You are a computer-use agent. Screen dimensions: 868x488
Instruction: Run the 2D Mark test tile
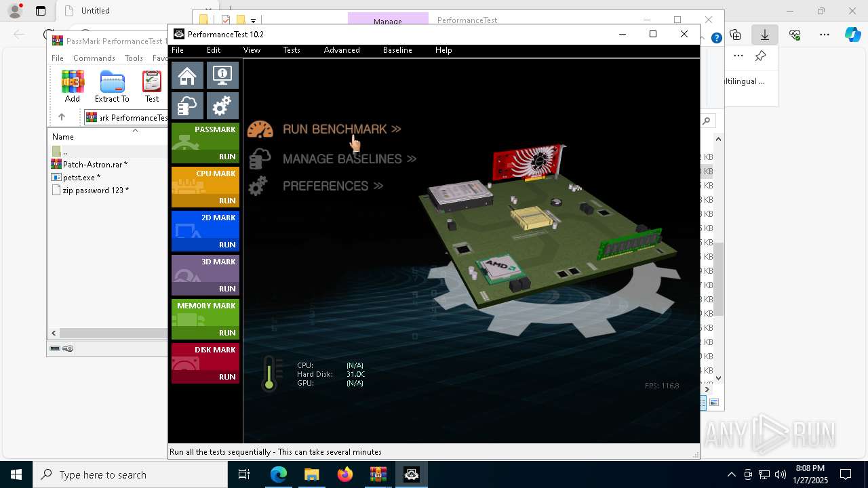(x=205, y=231)
